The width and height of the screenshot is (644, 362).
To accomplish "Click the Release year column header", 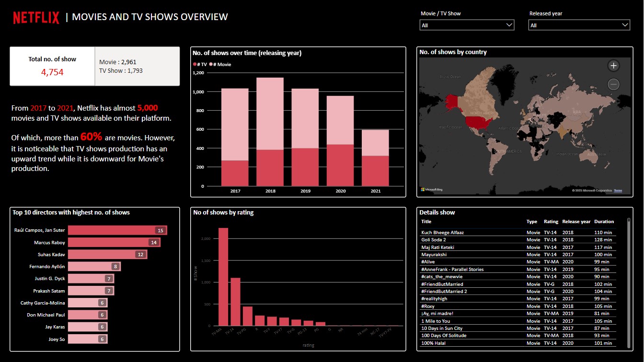I will [x=576, y=222].
